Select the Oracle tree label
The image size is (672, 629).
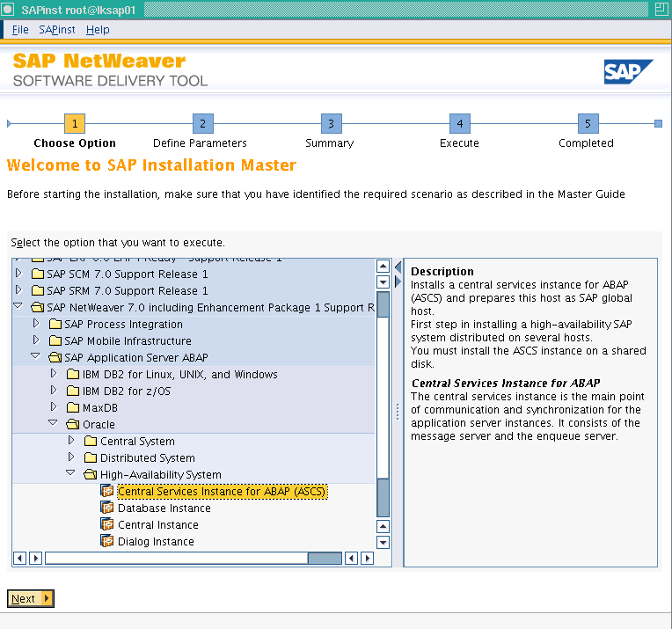click(x=99, y=425)
